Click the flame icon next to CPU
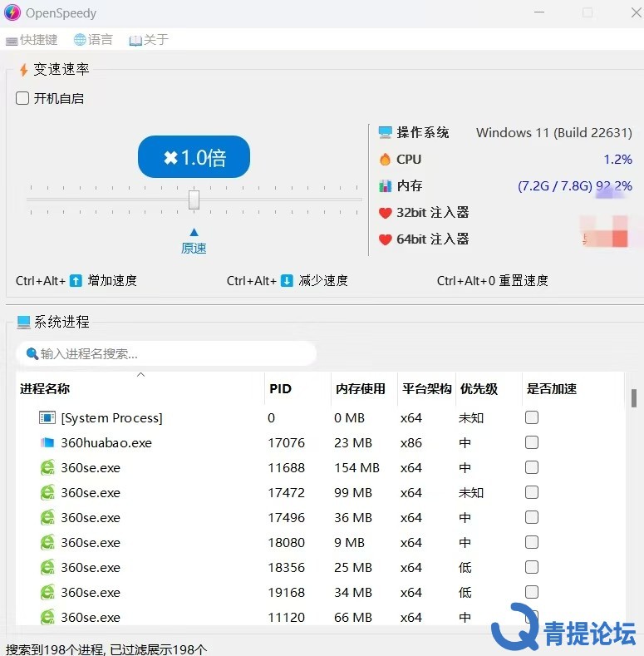644x656 pixels. (385, 160)
